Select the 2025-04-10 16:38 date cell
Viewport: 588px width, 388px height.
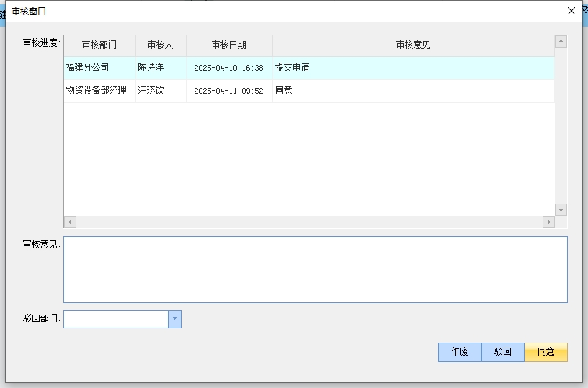(229, 68)
